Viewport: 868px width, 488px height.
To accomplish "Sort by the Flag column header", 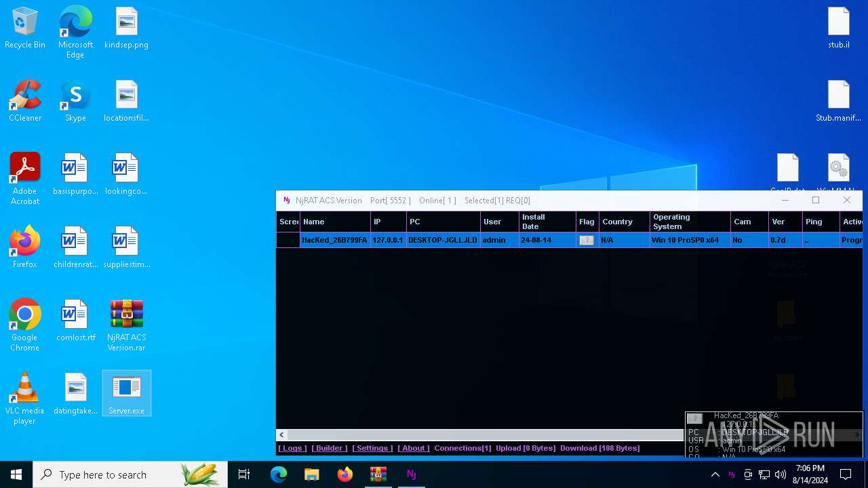I will tap(587, 222).
